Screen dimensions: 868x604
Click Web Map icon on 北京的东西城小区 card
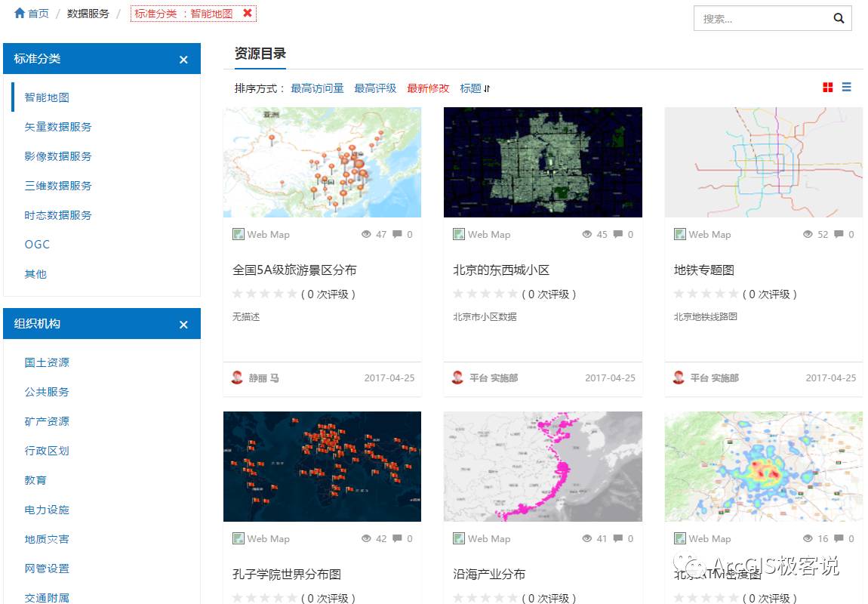coord(459,234)
